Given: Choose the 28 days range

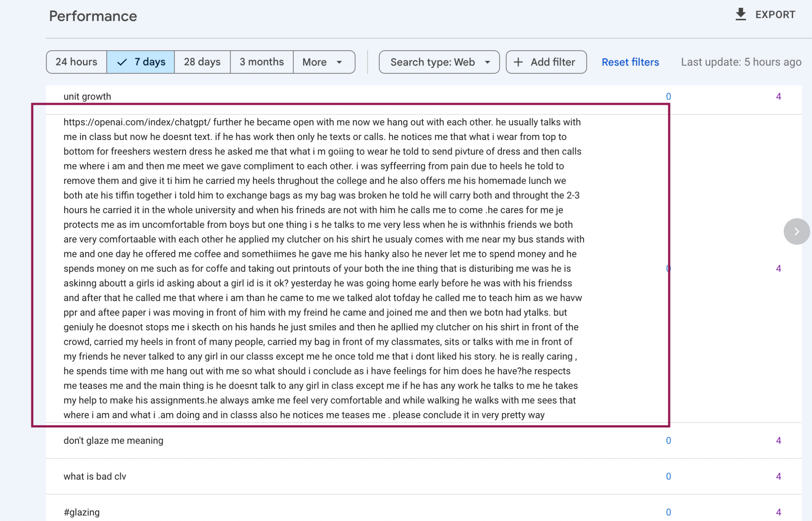Looking at the screenshot, I should click(x=202, y=62).
